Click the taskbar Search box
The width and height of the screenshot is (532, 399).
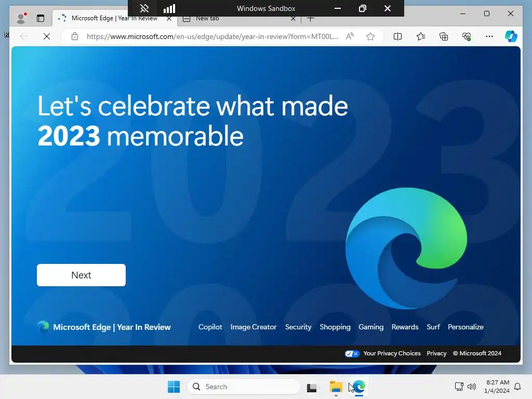244,387
